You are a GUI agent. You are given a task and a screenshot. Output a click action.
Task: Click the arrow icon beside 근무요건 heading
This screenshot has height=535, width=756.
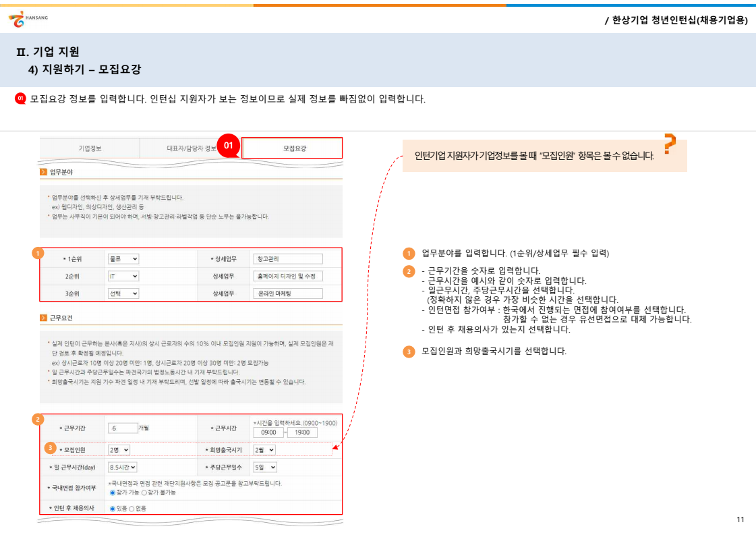[x=42, y=317]
